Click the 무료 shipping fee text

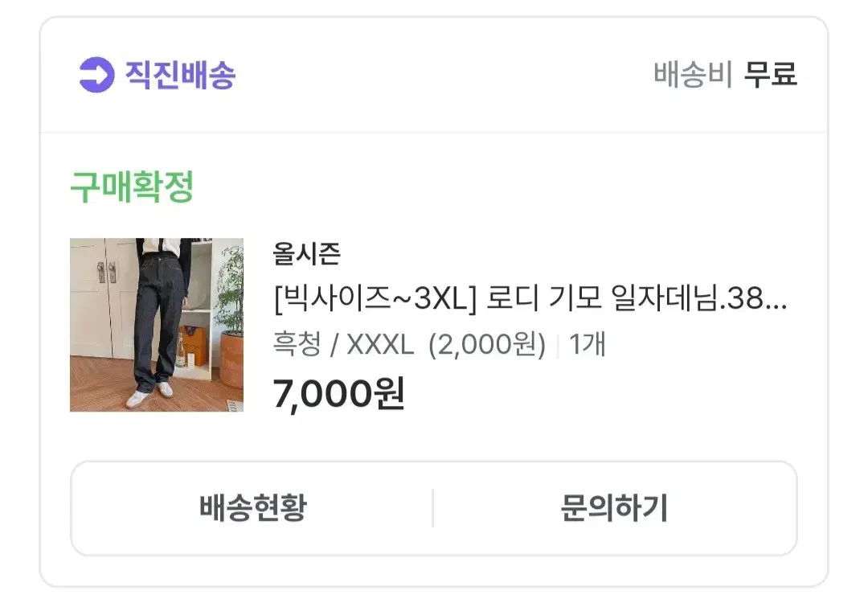coord(771,74)
